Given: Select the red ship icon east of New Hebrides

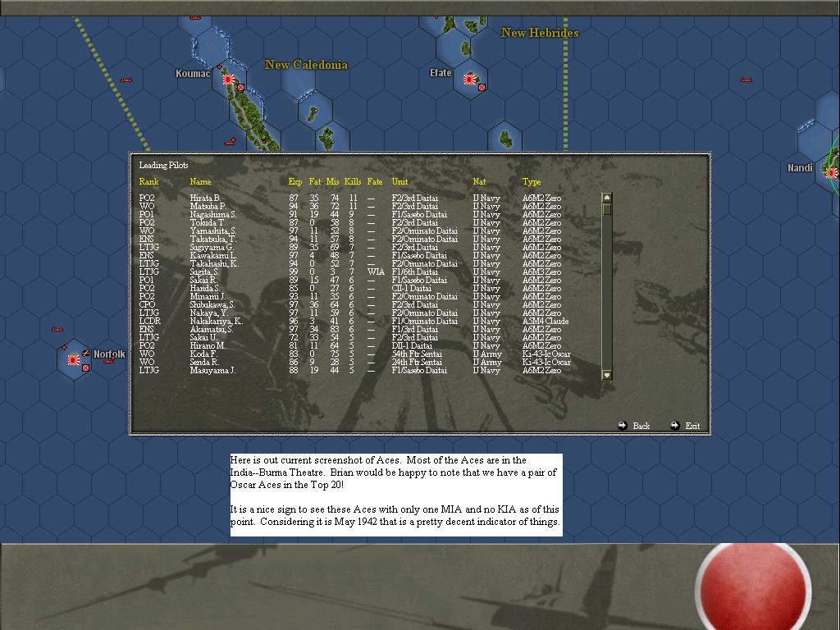Looking at the screenshot, I should tap(746, 80).
